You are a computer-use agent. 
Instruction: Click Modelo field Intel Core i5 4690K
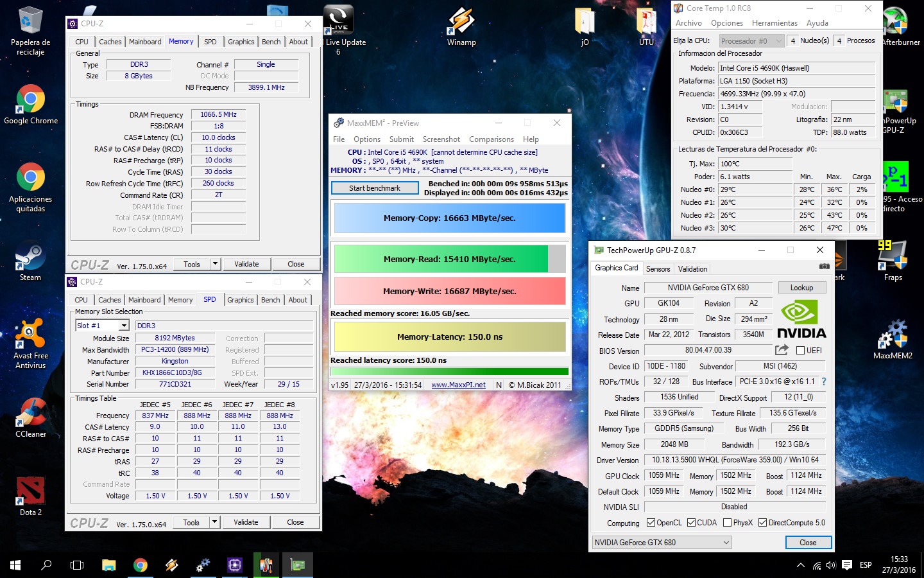tap(796, 68)
